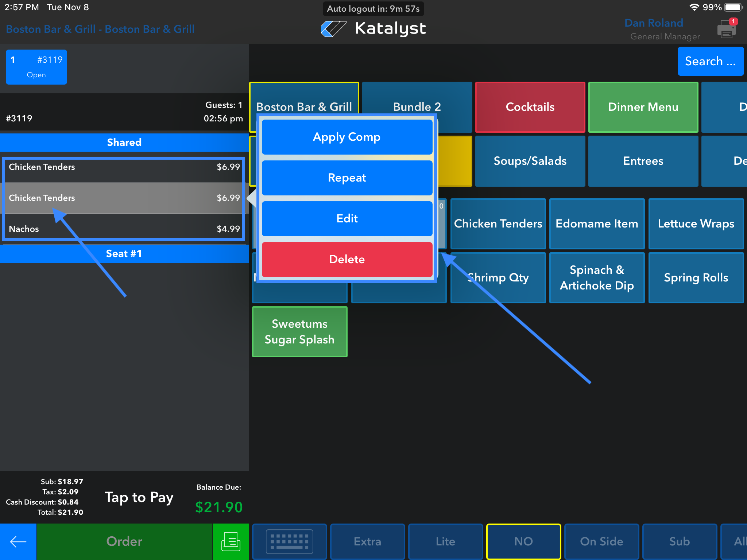Tap the Wi-Fi status icon
The image size is (747, 560).
[x=694, y=7]
